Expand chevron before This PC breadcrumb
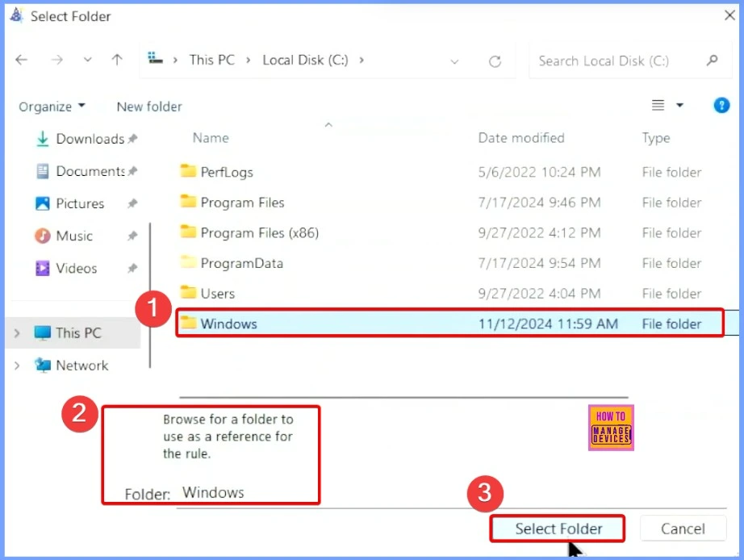The height and width of the screenshot is (560, 744). click(x=175, y=61)
